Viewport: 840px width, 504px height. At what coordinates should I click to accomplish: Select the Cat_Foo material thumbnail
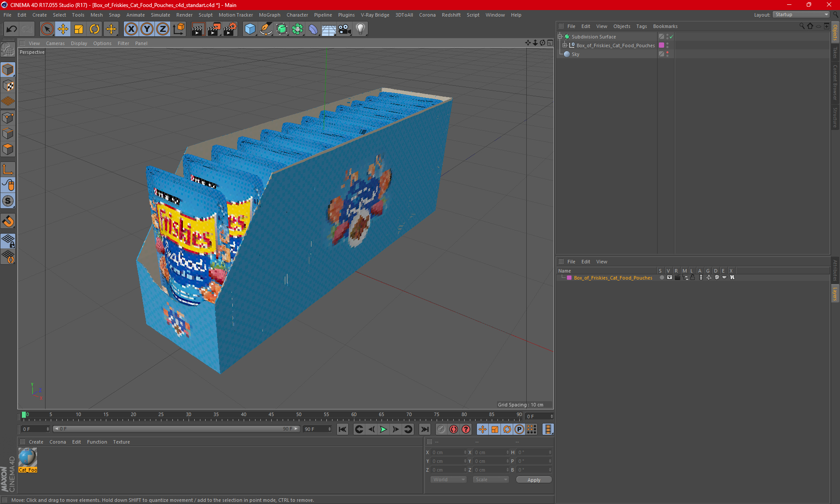(28, 460)
